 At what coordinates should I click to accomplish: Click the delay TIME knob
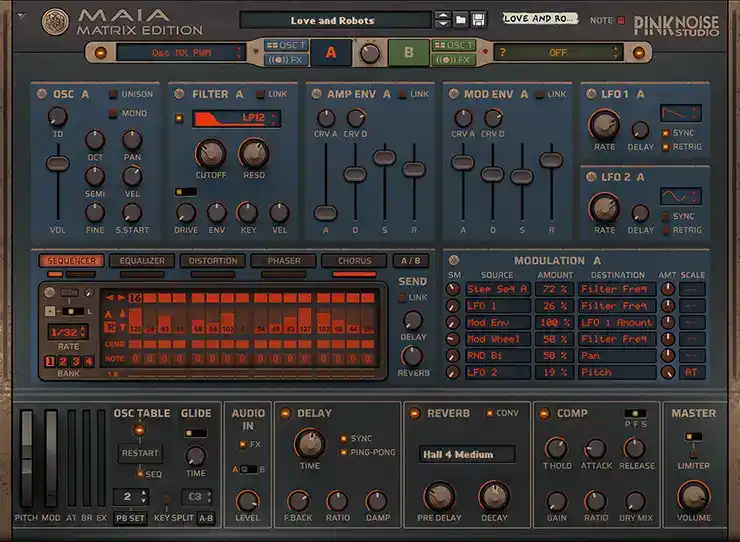(310, 444)
